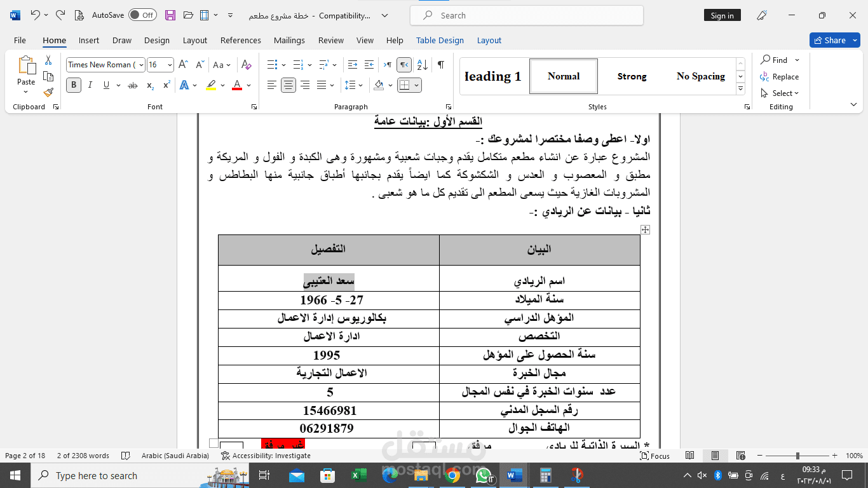Click the Sign in button
This screenshot has width=868, height=488.
tap(722, 15)
